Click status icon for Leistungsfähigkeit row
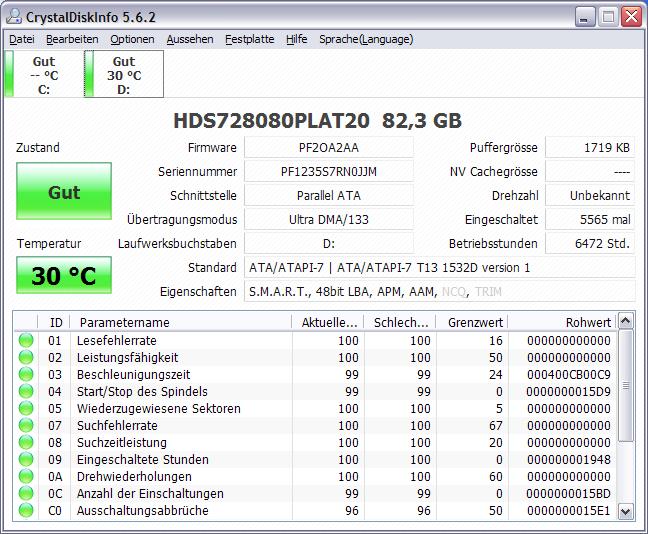Screen dimensions: 648x534 click(26, 358)
